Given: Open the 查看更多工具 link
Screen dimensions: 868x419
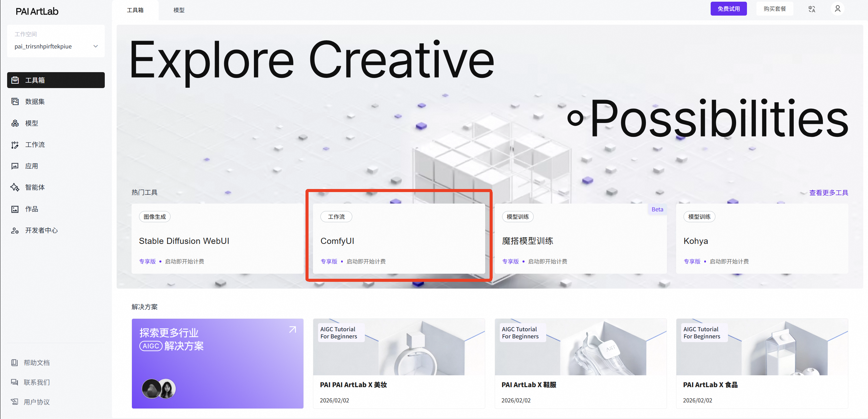Looking at the screenshot, I should pyautogui.click(x=829, y=193).
